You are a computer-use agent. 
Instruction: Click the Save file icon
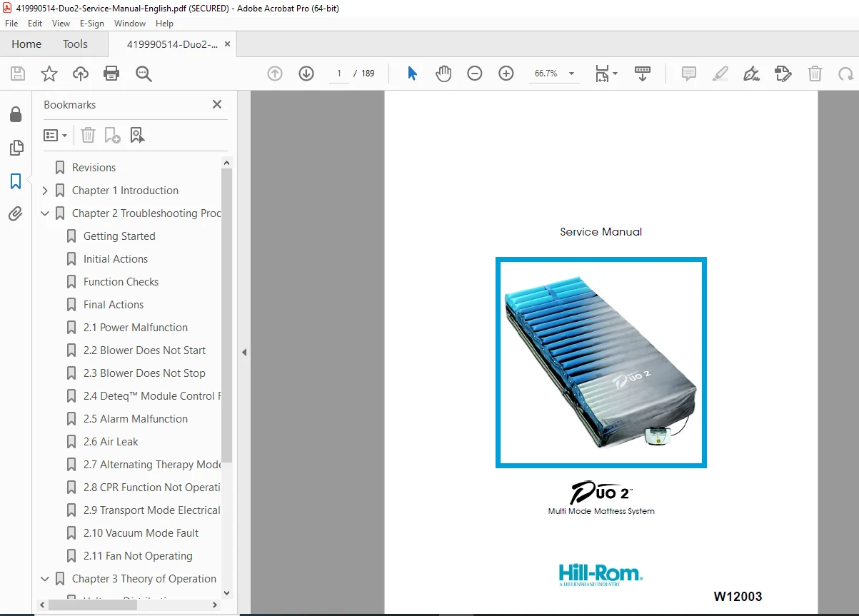(x=18, y=74)
